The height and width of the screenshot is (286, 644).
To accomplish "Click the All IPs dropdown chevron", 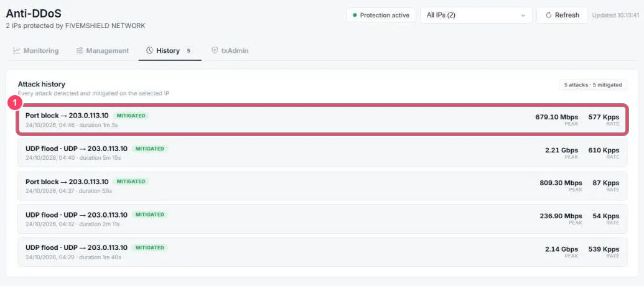I will click(x=523, y=16).
